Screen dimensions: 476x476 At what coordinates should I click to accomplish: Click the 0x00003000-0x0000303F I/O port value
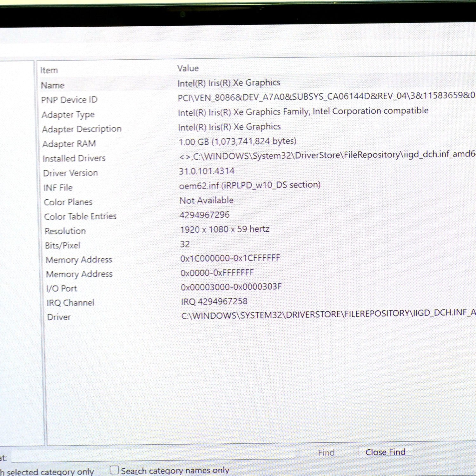coord(231,287)
